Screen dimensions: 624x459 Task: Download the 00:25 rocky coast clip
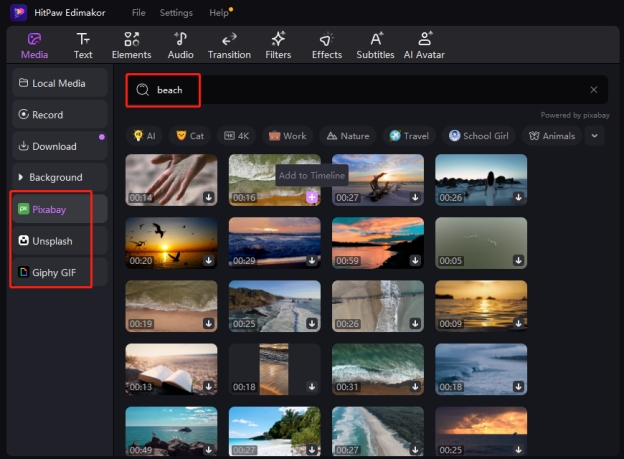[312, 323]
